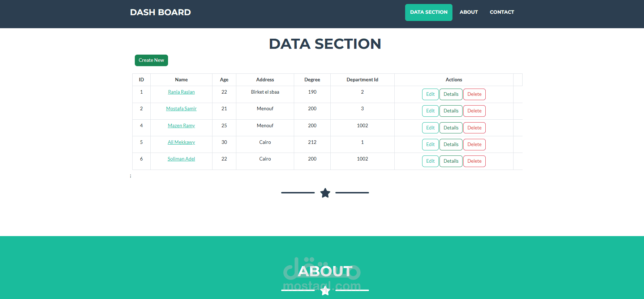Select the age value 25
The height and width of the screenshot is (299, 644).
click(224, 126)
